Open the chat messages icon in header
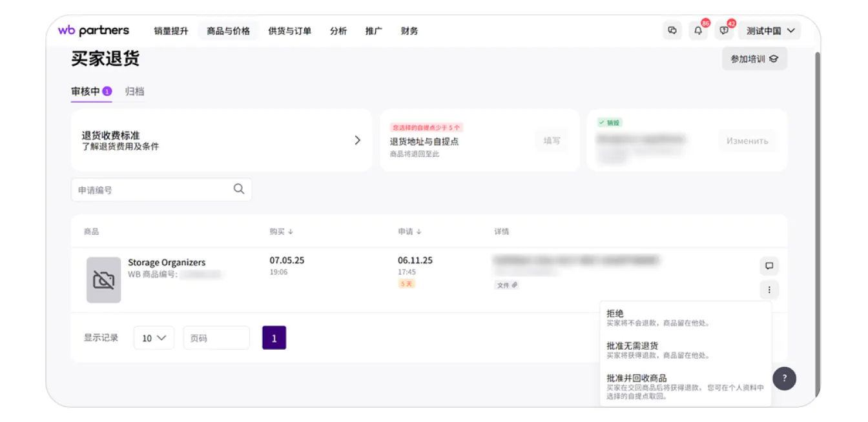This screenshot has height=422, width=868. (x=672, y=30)
